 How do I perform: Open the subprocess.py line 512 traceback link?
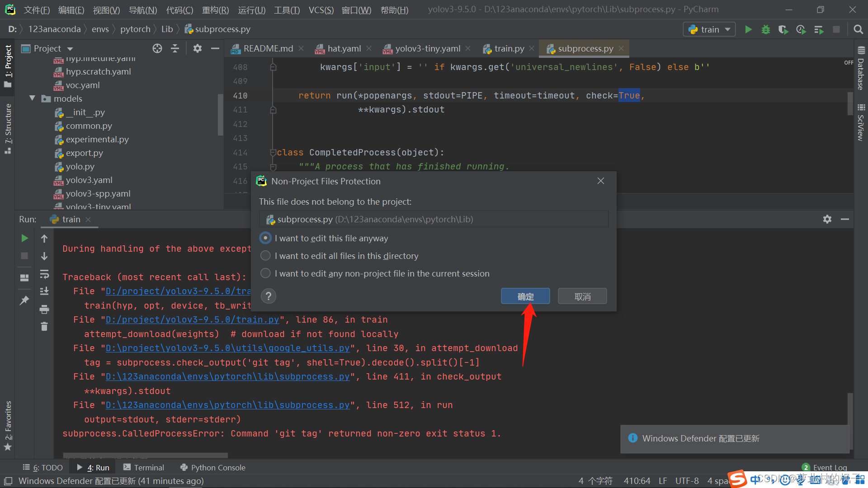point(227,405)
